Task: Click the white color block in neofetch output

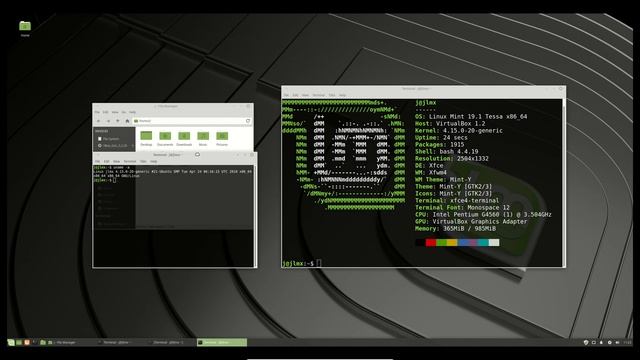Action: [494, 242]
